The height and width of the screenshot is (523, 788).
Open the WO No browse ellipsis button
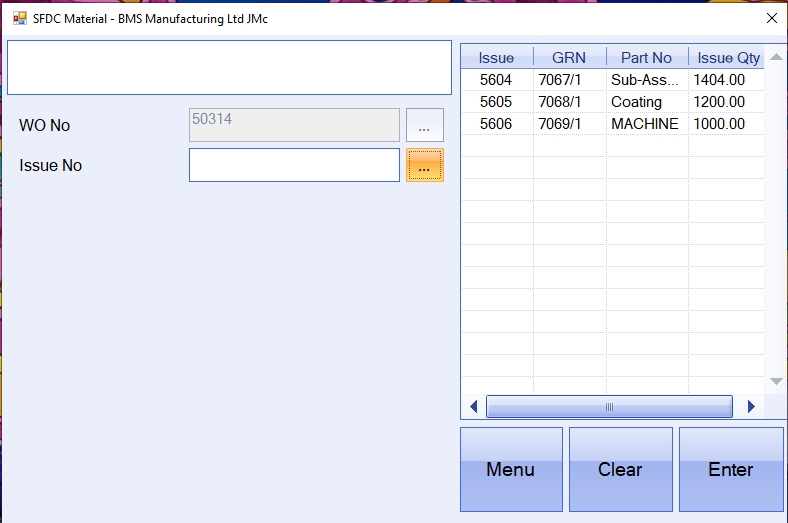point(424,126)
